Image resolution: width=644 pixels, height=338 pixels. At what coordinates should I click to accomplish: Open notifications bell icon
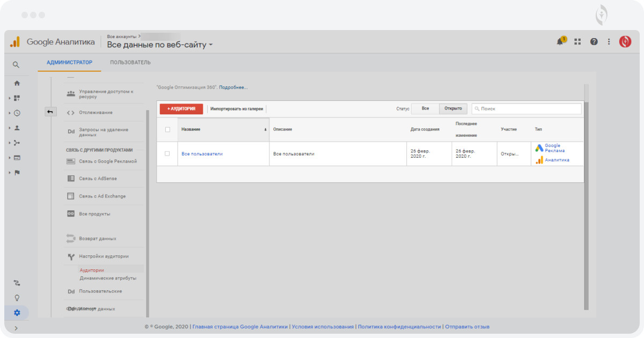[x=561, y=41]
